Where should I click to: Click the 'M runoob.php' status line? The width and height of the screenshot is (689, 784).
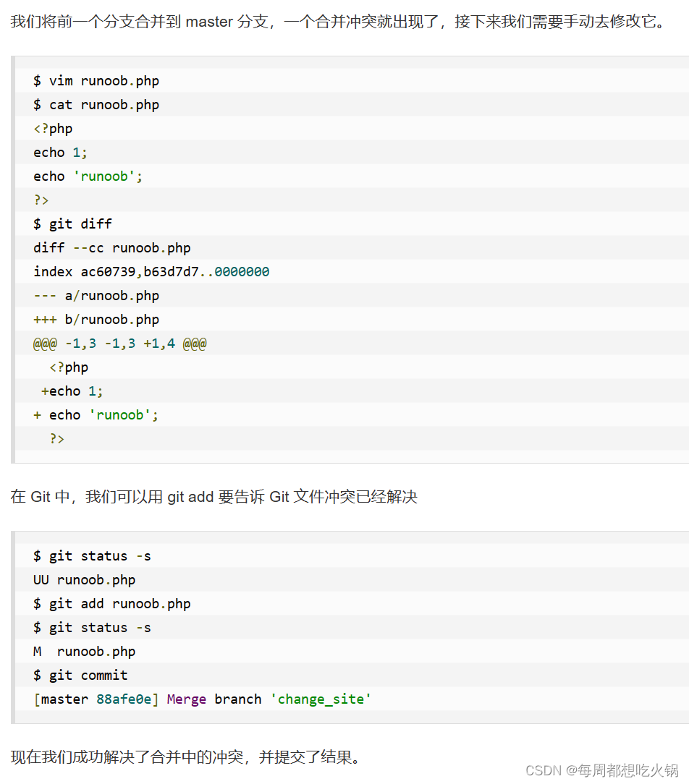84,651
